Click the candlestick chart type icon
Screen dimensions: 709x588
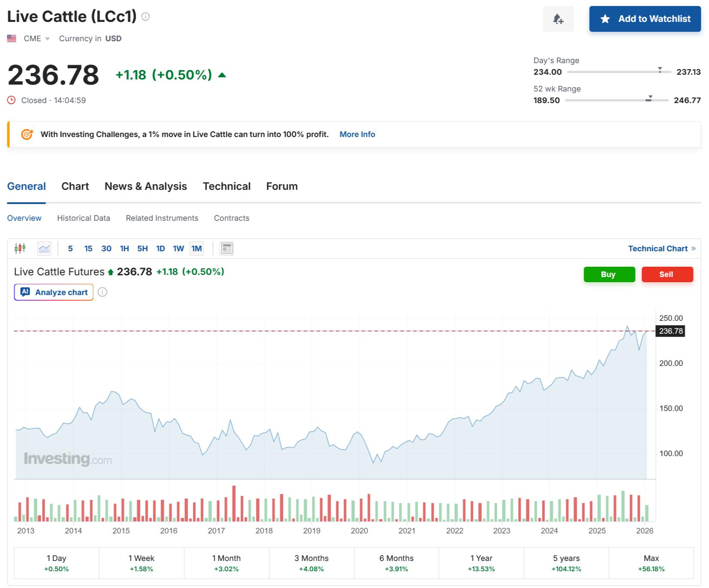tap(20, 248)
